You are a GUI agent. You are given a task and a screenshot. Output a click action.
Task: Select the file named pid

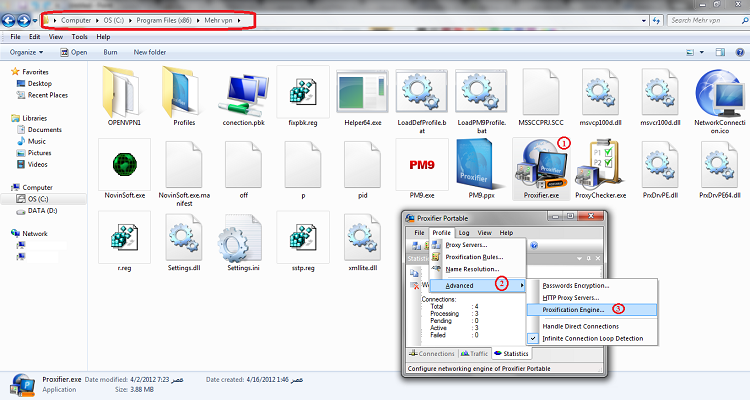[363, 169]
